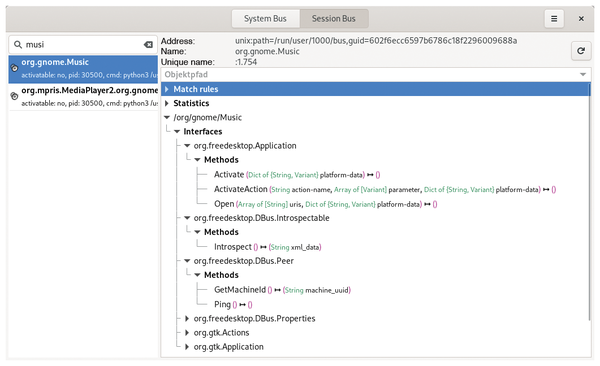Collapse the Interfaces node
The image size is (600, 366).
coord(177,132)
